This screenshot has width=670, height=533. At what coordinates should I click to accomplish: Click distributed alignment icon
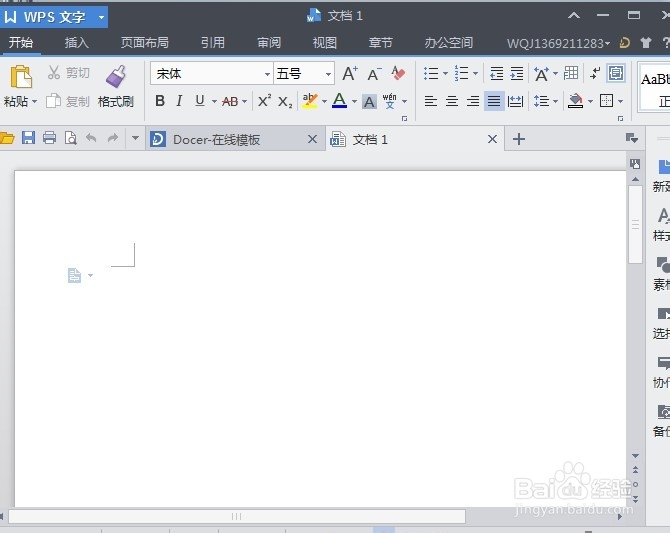(515, 101)
